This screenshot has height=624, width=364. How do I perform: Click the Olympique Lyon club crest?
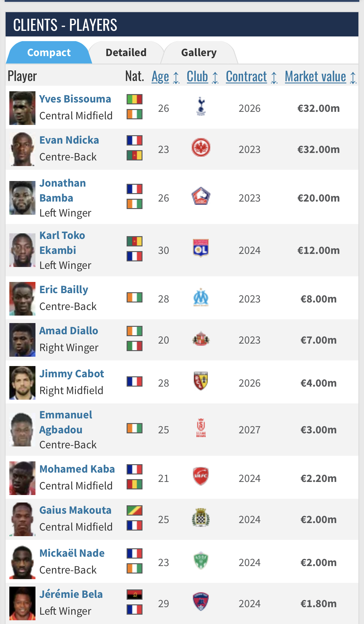(201, 248)
